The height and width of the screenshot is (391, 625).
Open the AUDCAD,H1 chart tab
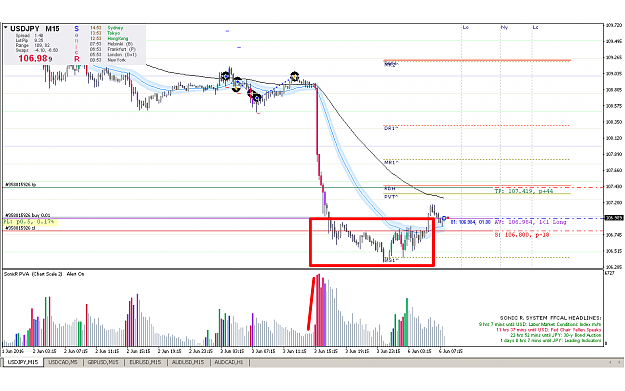point(229,362)
